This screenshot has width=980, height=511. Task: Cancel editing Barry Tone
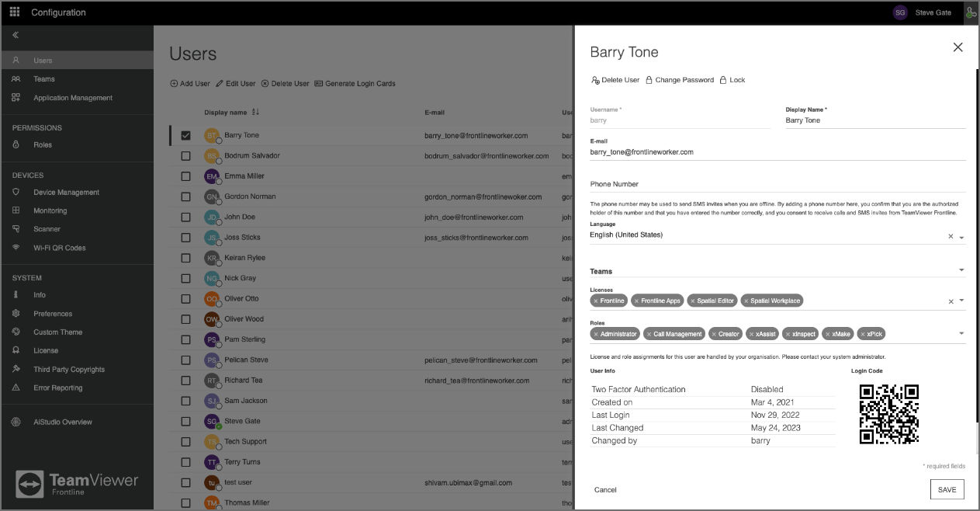(605, 490)
